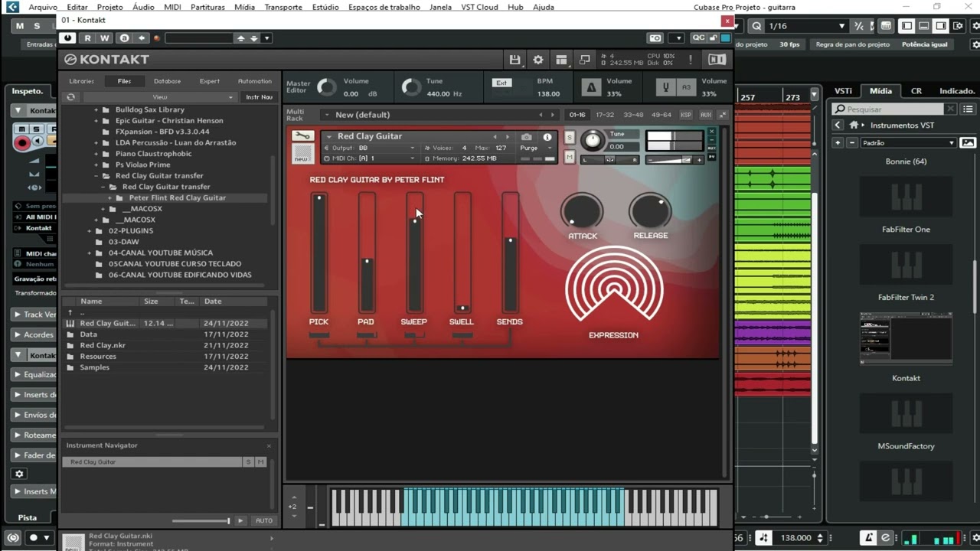Click the Expression arc pad graphic
The width and height of the screenshot is (980, 551).
point(614,284)
